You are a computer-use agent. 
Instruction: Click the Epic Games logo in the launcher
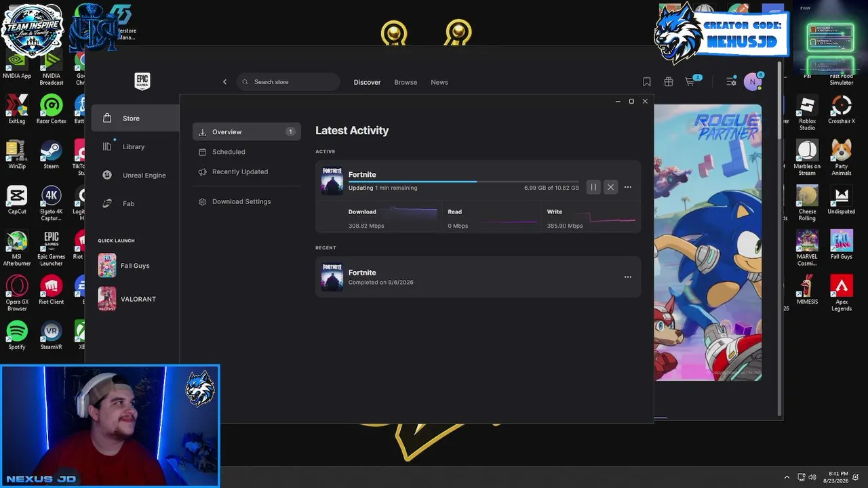142,81
